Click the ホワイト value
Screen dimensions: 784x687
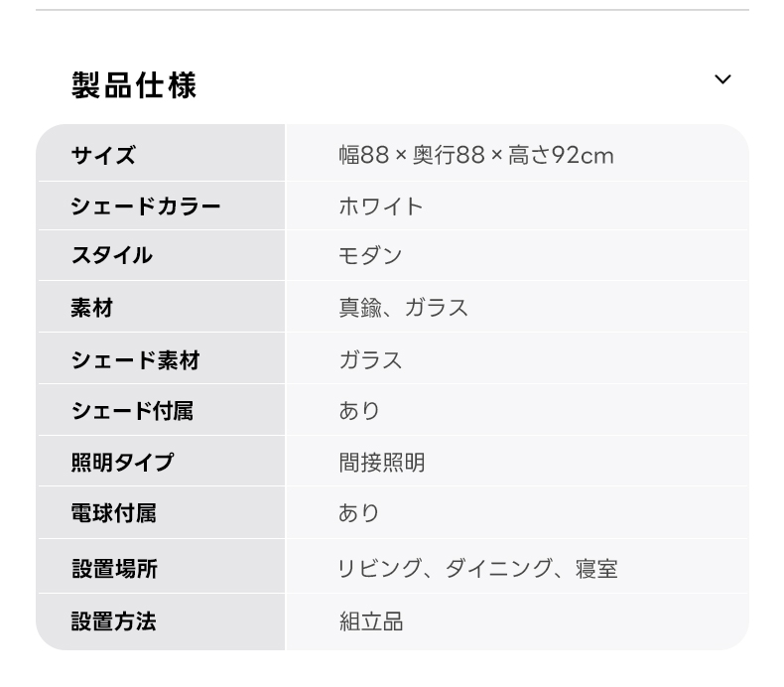pos(381,206)
